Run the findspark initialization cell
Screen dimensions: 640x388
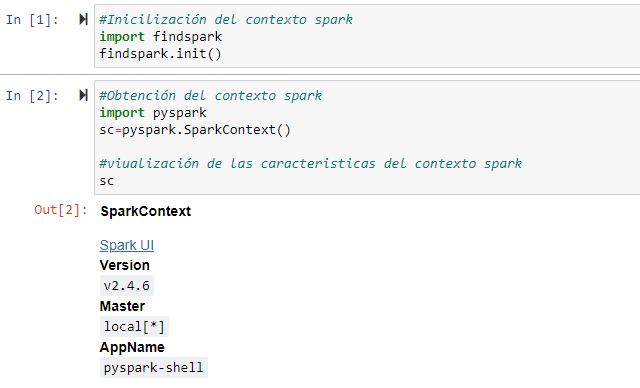point(83,19)
